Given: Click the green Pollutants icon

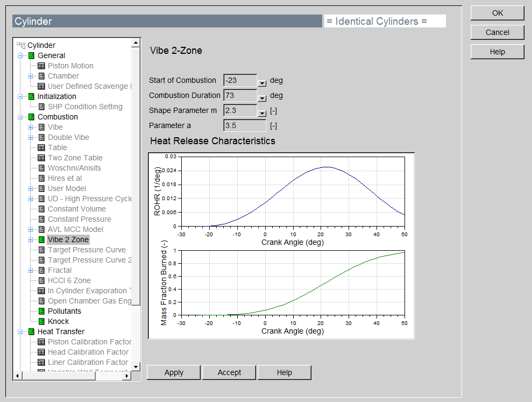Looking at the screenshot, I should pos(41,311).
